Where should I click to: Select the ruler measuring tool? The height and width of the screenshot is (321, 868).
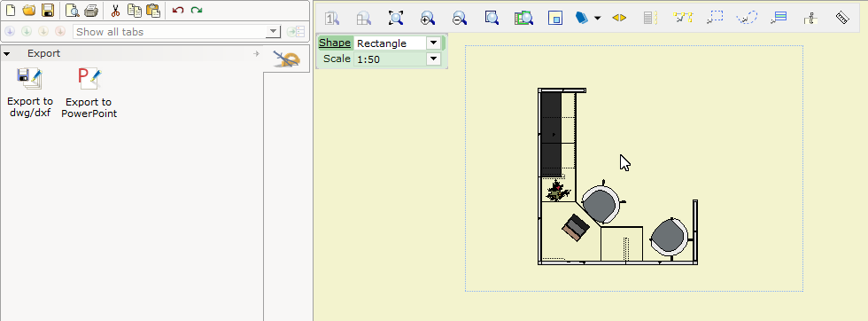point(842,18)
